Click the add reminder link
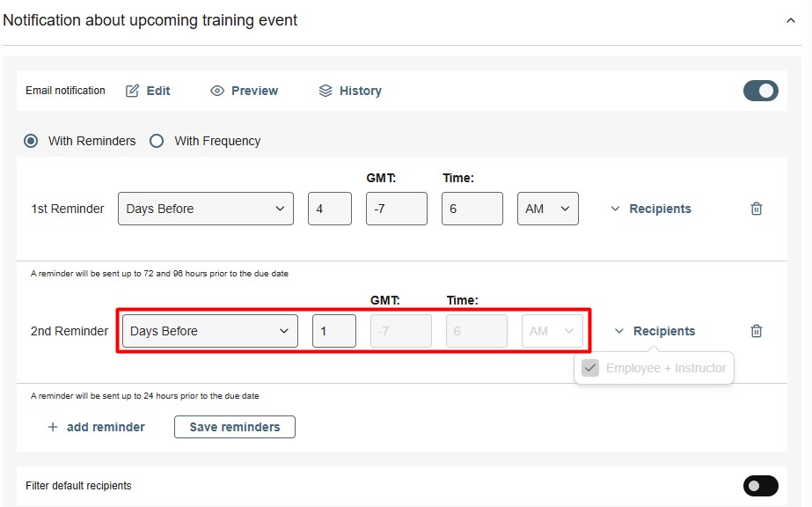 coord(106,427)
